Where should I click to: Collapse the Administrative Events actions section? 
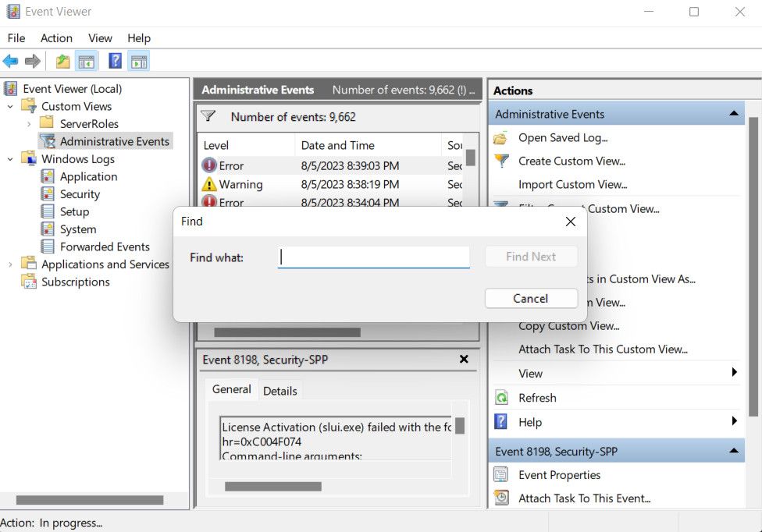pyautogui.click(x=733, y=114)
